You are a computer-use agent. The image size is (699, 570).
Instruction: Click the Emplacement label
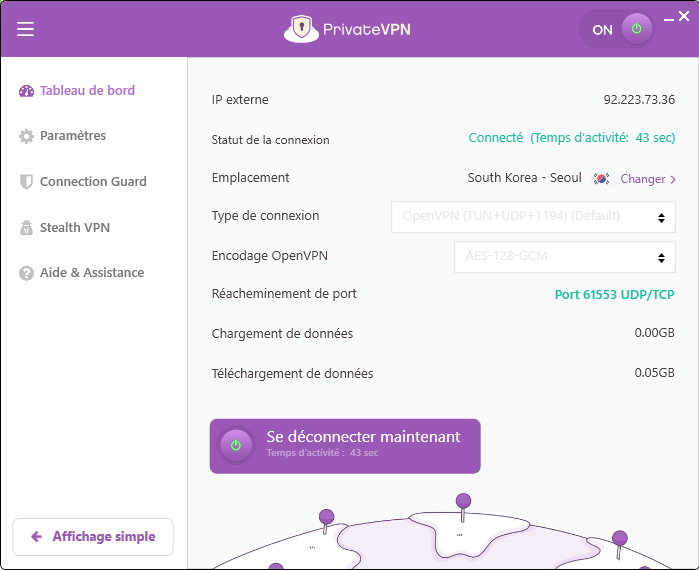250,177
